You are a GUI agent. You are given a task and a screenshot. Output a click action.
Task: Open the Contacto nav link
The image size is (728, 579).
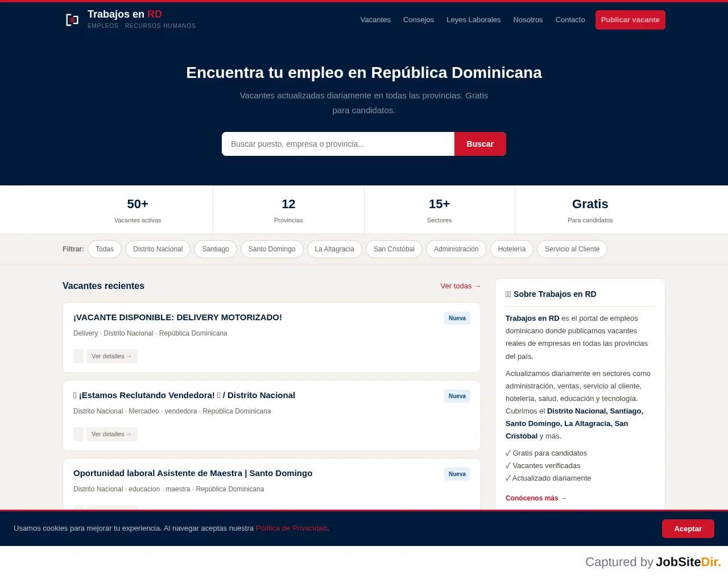pyautogui.click(x=570, y=20)
